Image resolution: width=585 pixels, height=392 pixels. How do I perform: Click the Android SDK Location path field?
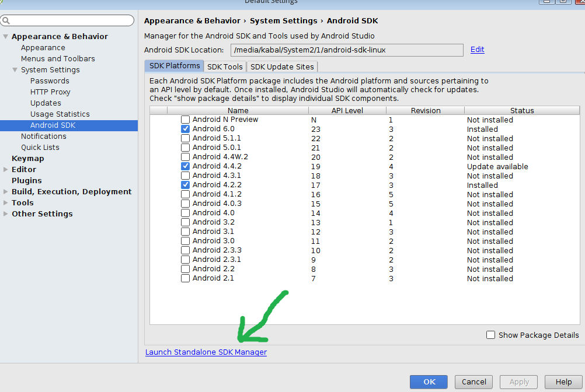tap(347, 50)
